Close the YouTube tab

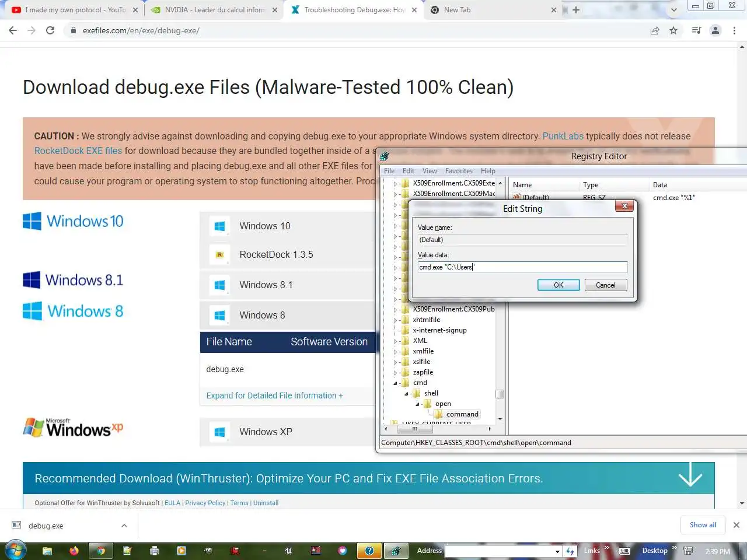pyautogui.click(x=135, y=10)
